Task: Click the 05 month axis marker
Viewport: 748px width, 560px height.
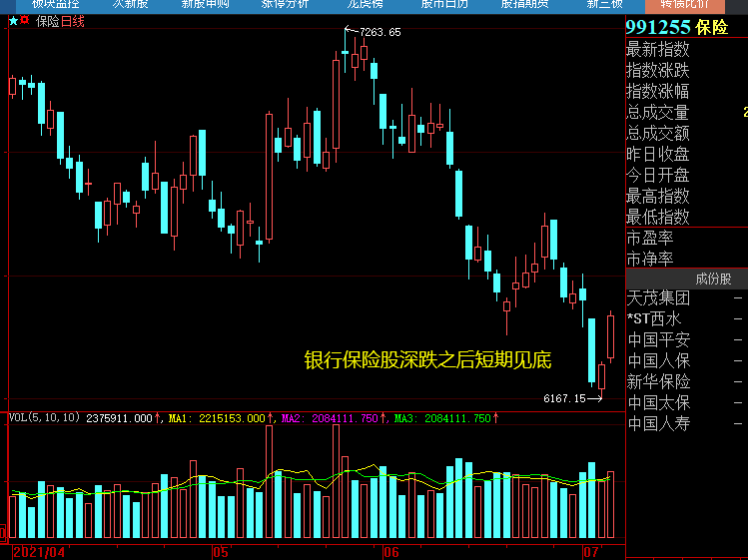Action: pyautogui.click(x=221, y=552)
